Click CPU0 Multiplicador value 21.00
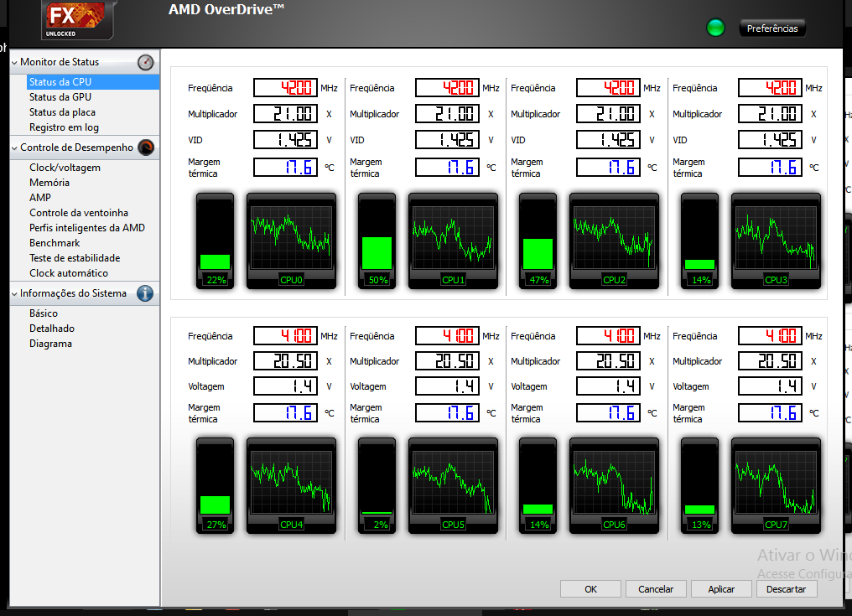852x616 pixels. point(285,113)
